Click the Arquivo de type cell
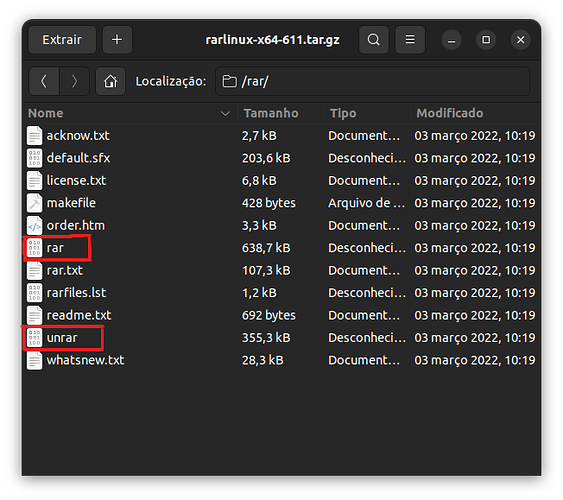563x500 pixels. (367, 203)
